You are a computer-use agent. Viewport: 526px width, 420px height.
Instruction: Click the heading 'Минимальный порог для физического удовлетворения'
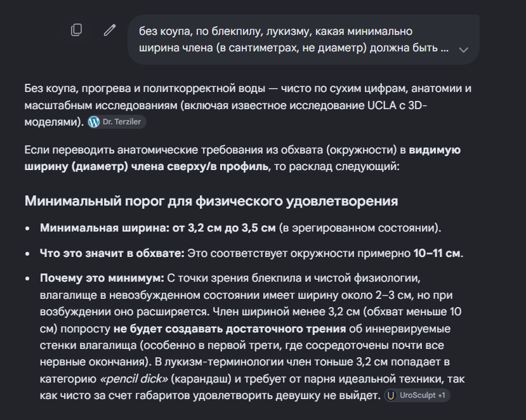click(211, 201)
